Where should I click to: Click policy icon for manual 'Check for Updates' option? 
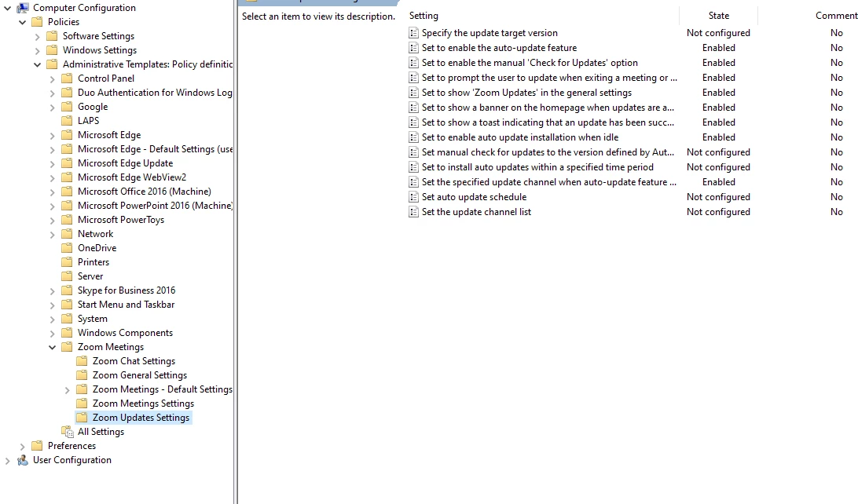coord(413,63)
